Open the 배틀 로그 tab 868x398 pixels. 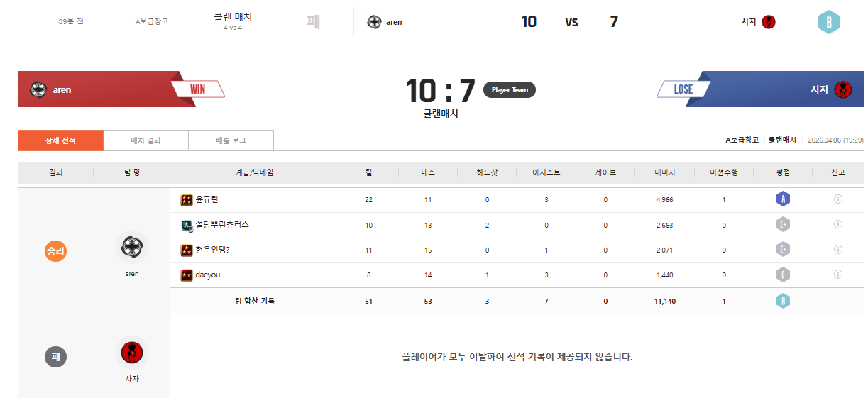pos(231,140)
